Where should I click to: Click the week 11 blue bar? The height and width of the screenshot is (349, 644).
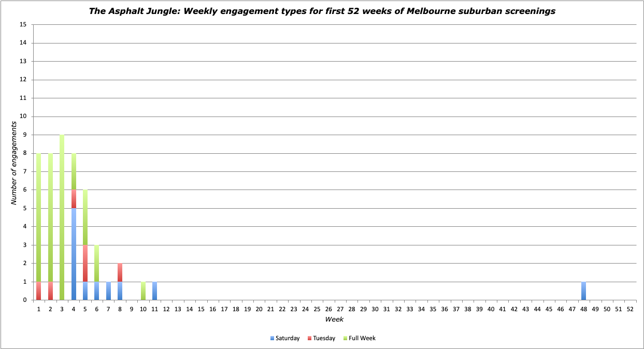[154, 291]
